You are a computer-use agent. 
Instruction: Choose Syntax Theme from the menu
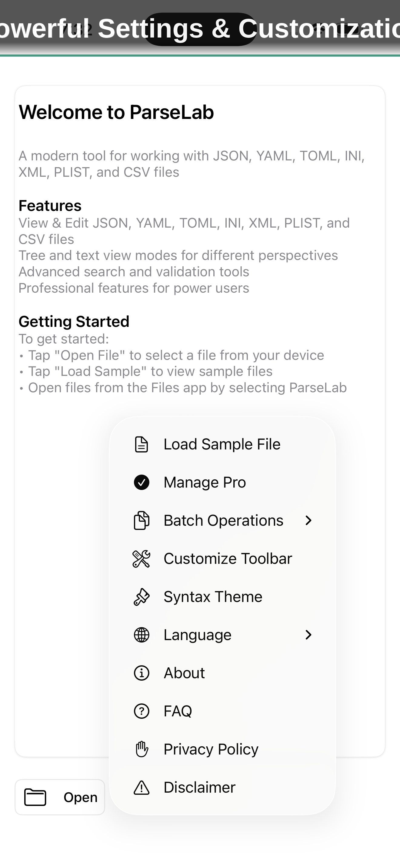coord(213,597)
